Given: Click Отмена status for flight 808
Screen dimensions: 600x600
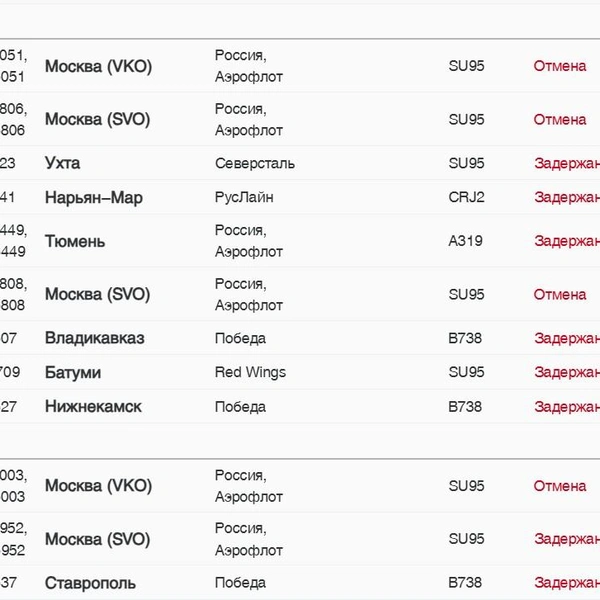Looking at the screenshot, I should 560,295.
